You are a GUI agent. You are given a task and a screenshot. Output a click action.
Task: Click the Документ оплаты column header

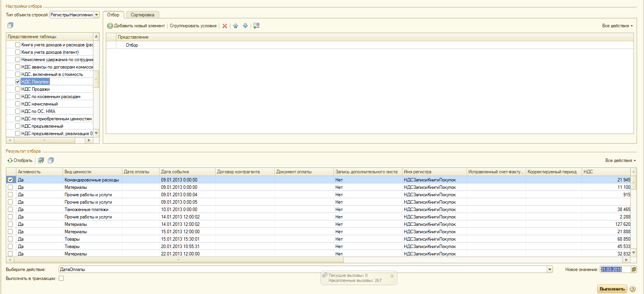click(304, 172)
